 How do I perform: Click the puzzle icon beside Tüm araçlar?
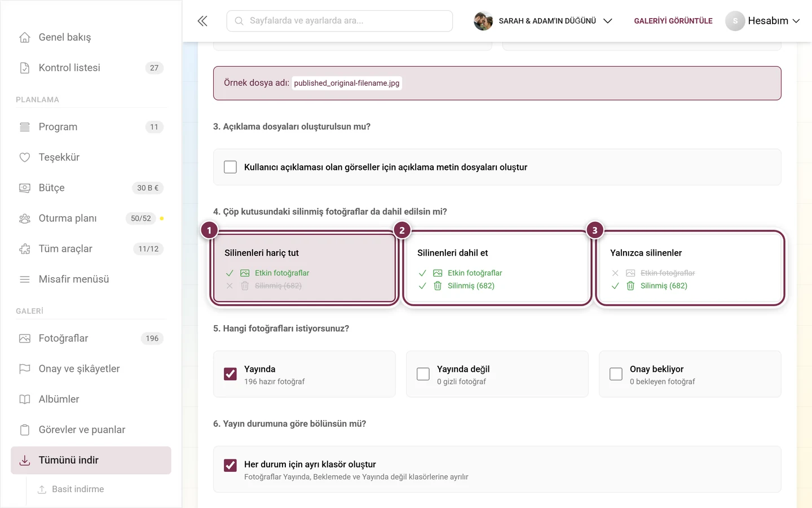(25, 249)
